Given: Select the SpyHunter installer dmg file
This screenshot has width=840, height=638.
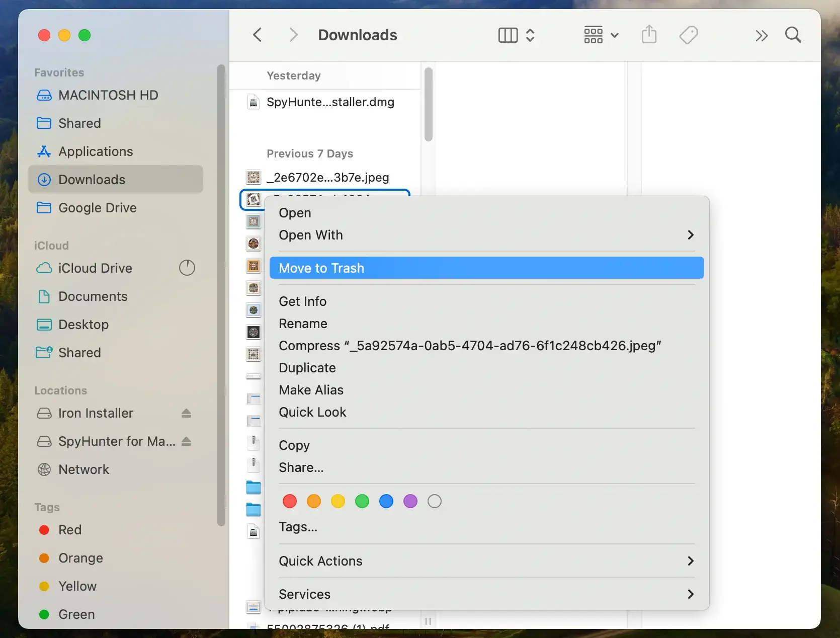Looking at the screenshot, I should pos(330,102).
